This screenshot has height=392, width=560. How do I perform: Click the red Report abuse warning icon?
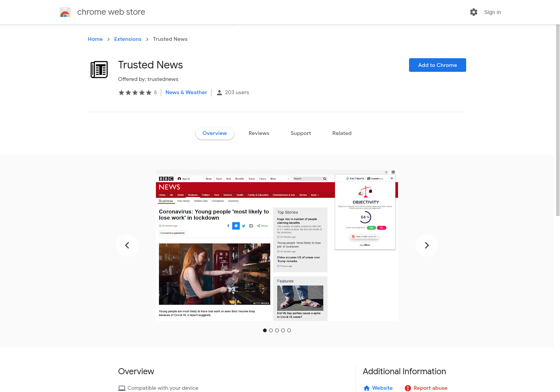[x=408, y=388]
